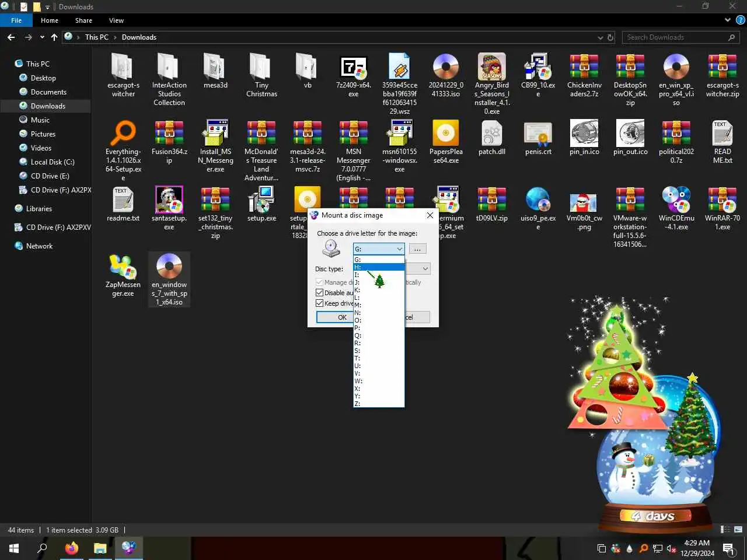Select the Tiny Christmas folder

coord(261,76)
